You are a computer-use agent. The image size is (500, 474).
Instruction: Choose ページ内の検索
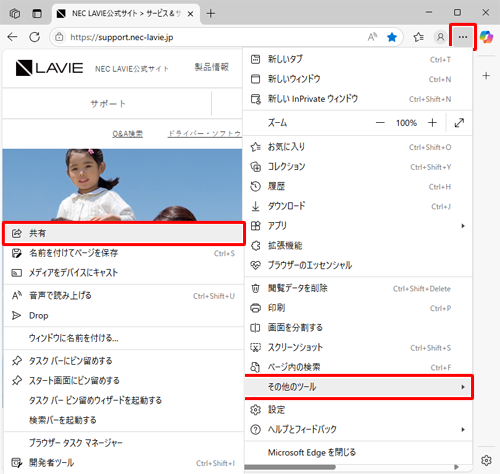point(358,367)
